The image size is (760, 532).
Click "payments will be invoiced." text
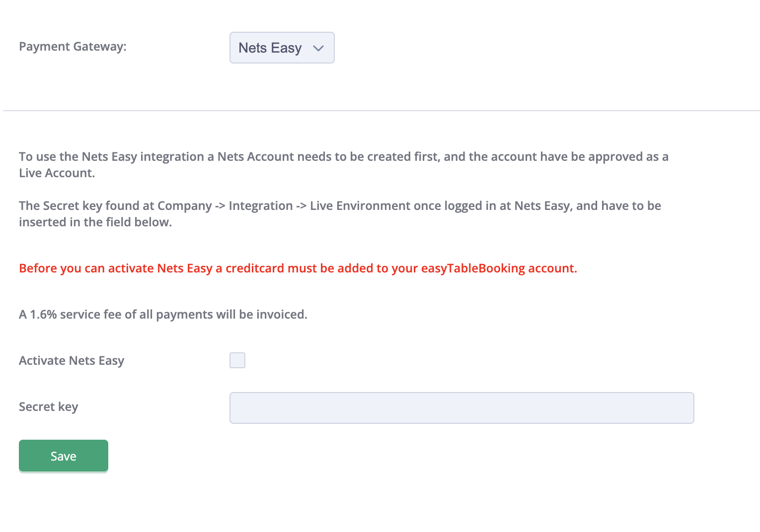coord(231,315)
